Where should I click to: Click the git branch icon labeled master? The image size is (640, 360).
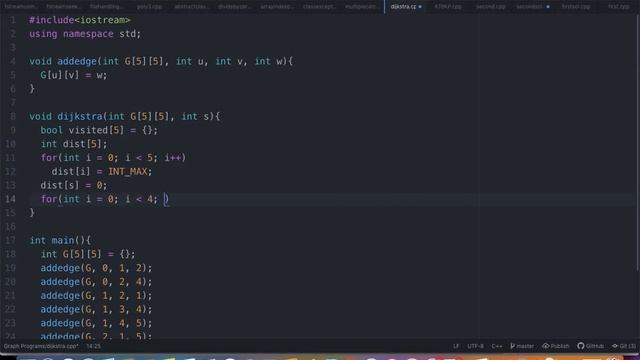(512, 346)
